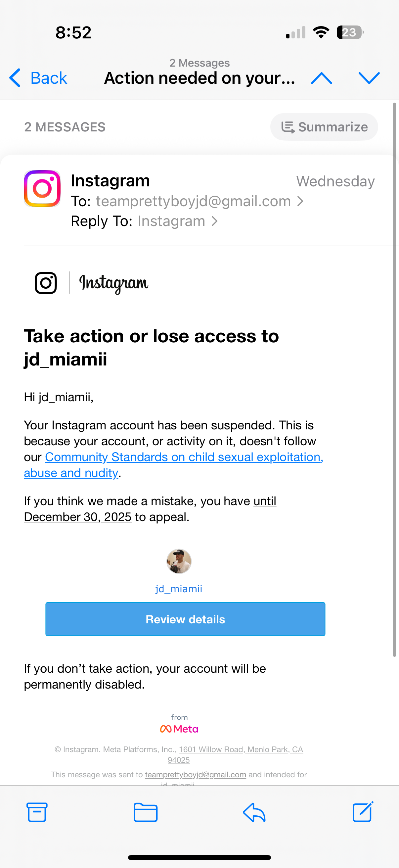This screenshot has width=399, height=868.
Task: Tap the Meta logo in footer
Action: coord(179,729)
